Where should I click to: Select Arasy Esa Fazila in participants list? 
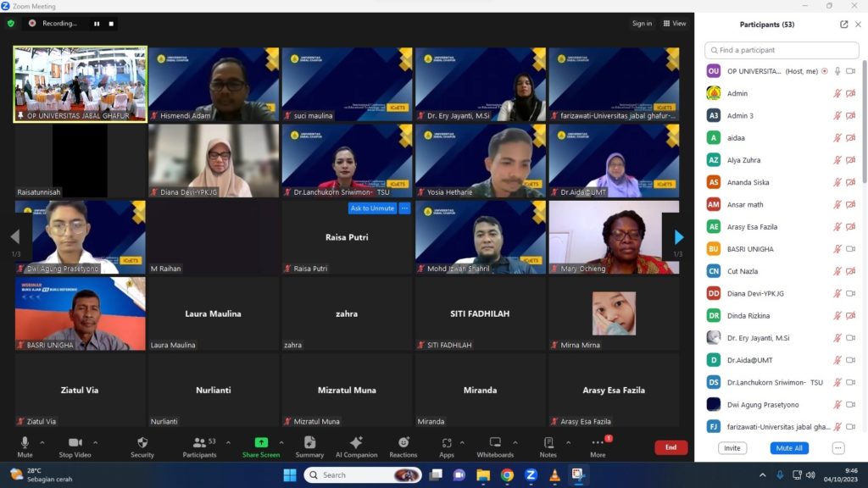point(781,227)
